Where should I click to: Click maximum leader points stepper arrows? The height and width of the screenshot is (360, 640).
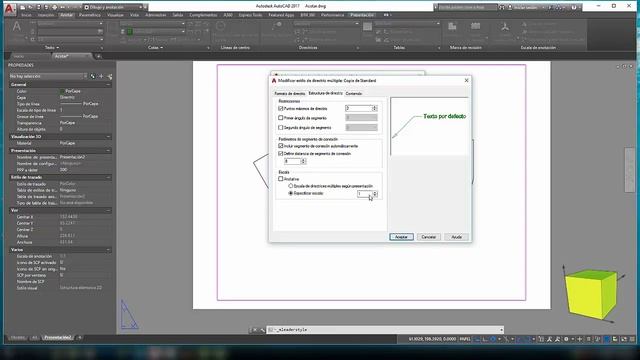[x=375, y=108]
